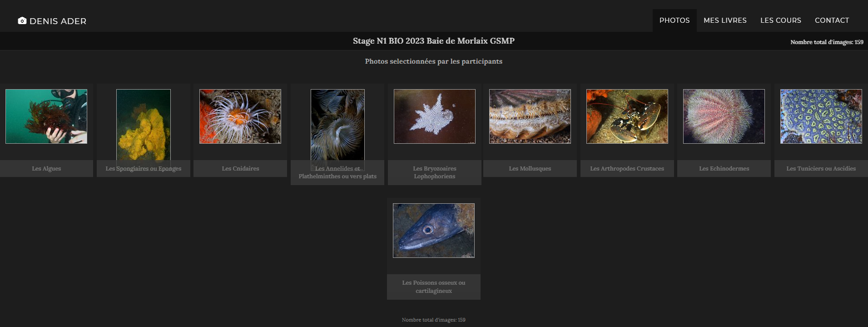Open the CONTACT page
This screenshot has height=327, width=868.
coord(832,20)
